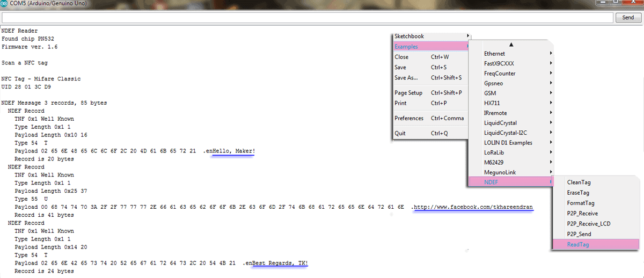
Task: Click the 'UID 28 01 3C D9' line
Action: (x=26, y=87)
